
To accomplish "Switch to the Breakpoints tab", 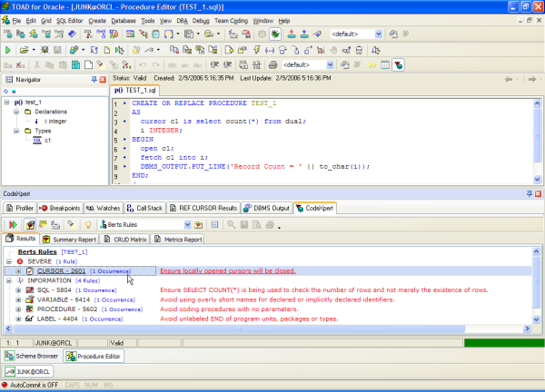I will click(60, 208).
